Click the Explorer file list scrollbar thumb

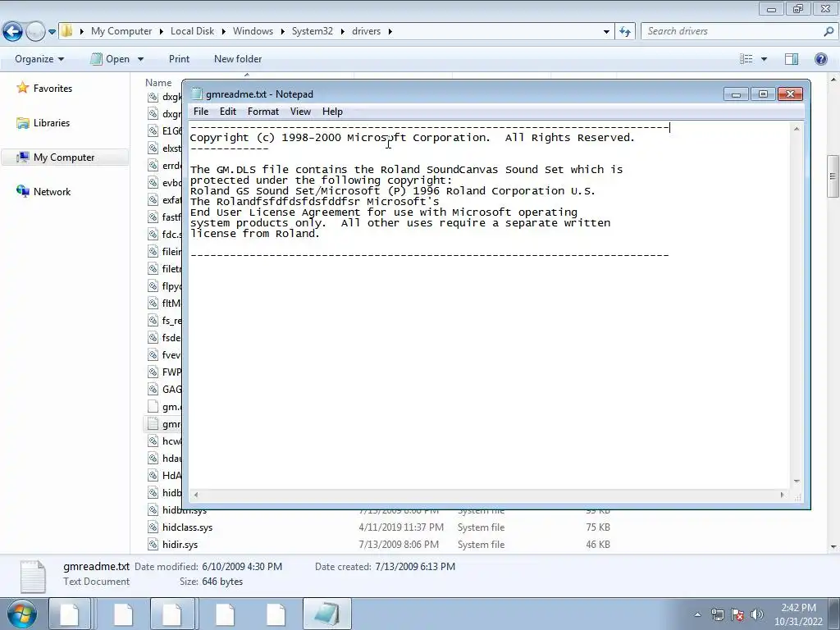coord(833,176)
